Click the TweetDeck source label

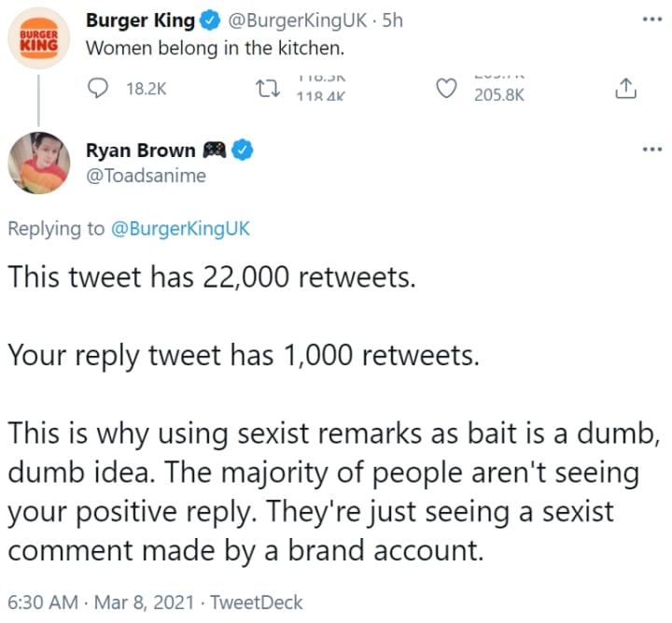[x=258, y=602]
